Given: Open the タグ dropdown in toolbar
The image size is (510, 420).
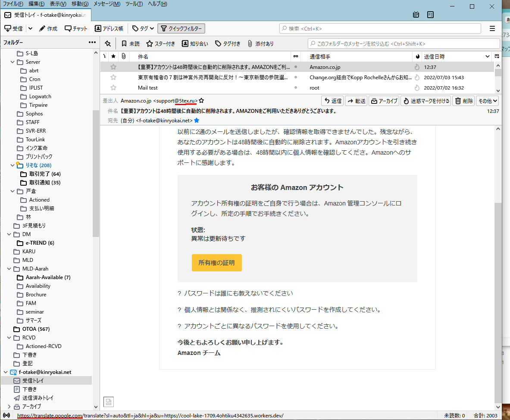Looking at the screenshot, I should [x=143, y=28].
